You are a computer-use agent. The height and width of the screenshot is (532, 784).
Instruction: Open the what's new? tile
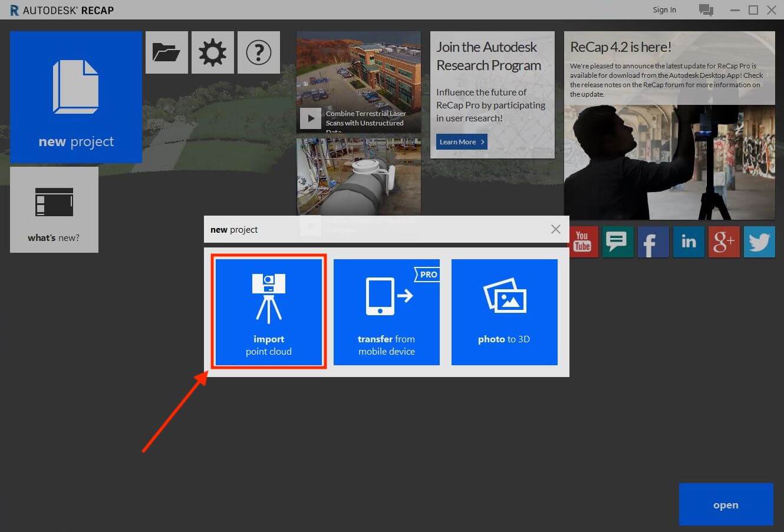[x=54, y=210]
